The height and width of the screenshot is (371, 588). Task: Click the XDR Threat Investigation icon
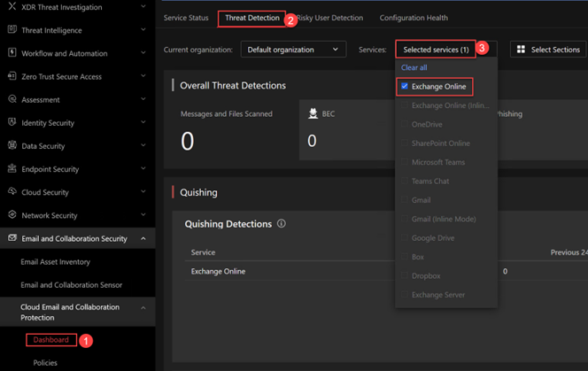pos(12,6)
